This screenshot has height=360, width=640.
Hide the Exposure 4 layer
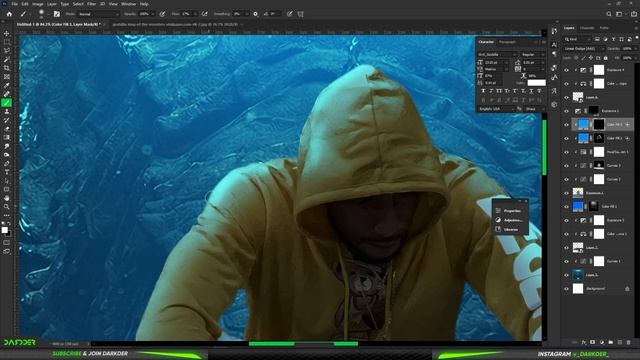coord(566,70)
